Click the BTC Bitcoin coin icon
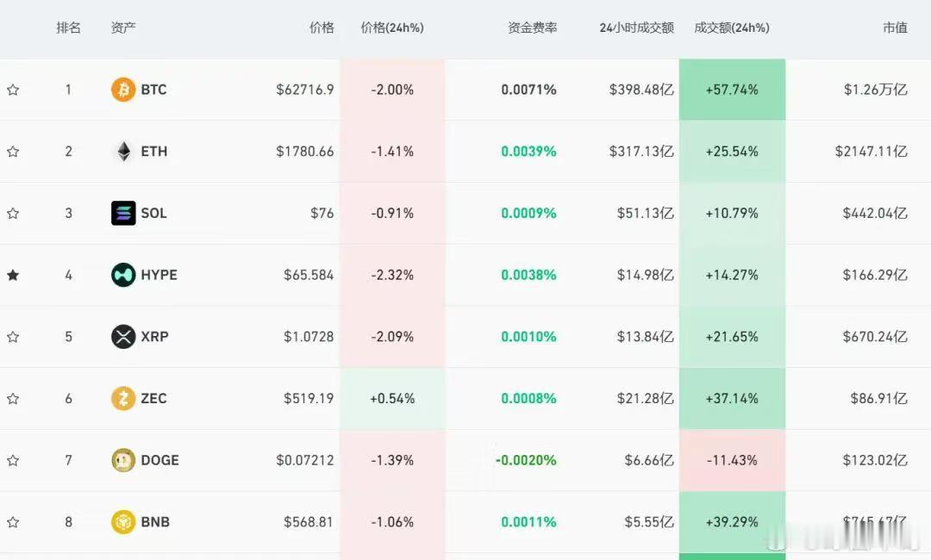The height and width of the screenshot is (560, 931). [x=123, y=90]
